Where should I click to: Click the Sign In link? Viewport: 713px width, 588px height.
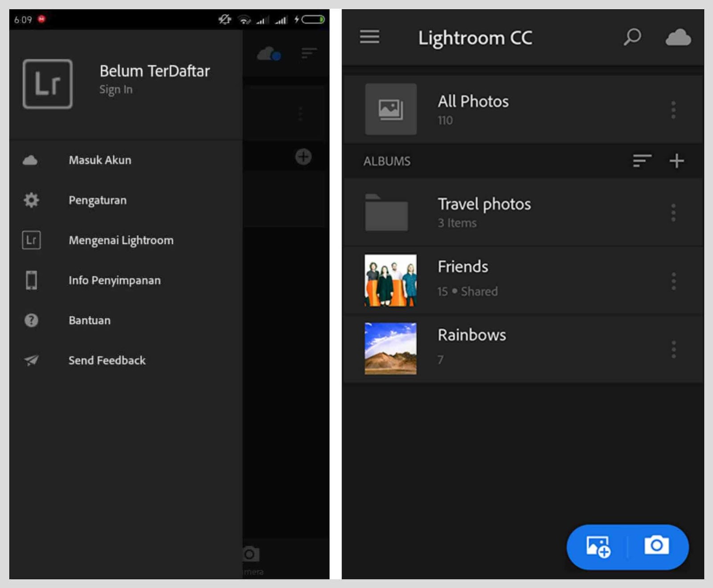[x=116, y=90]
